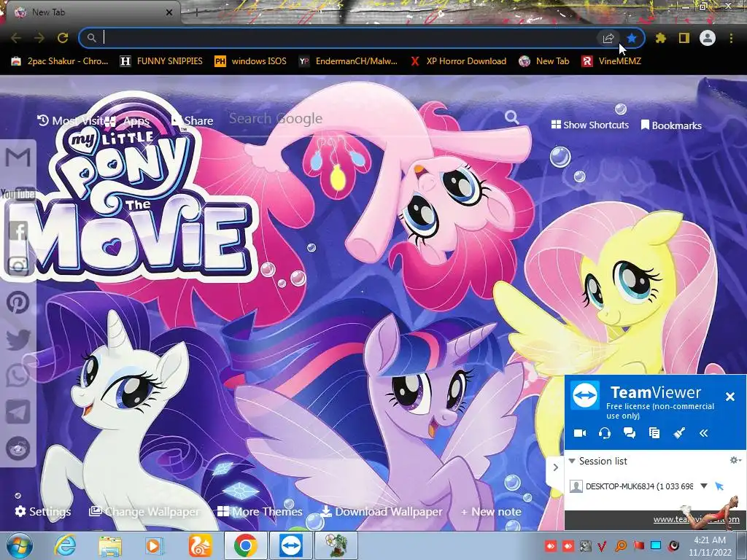Open Chrome three-dot menu

731,38
